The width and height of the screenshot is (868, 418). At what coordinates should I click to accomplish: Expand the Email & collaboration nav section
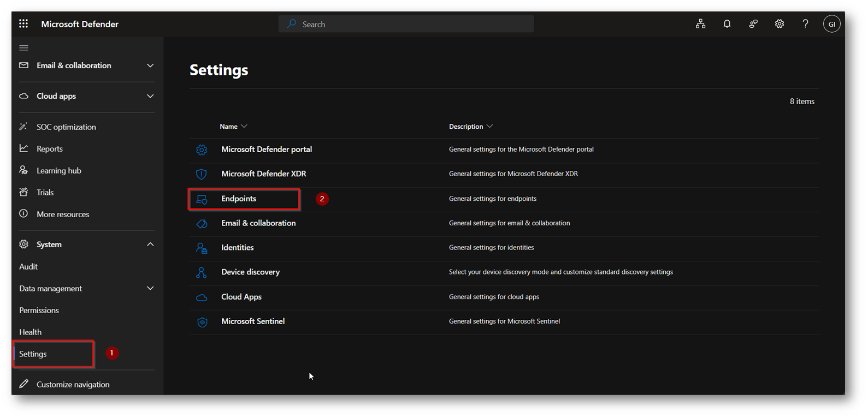[x=150, y=65]
